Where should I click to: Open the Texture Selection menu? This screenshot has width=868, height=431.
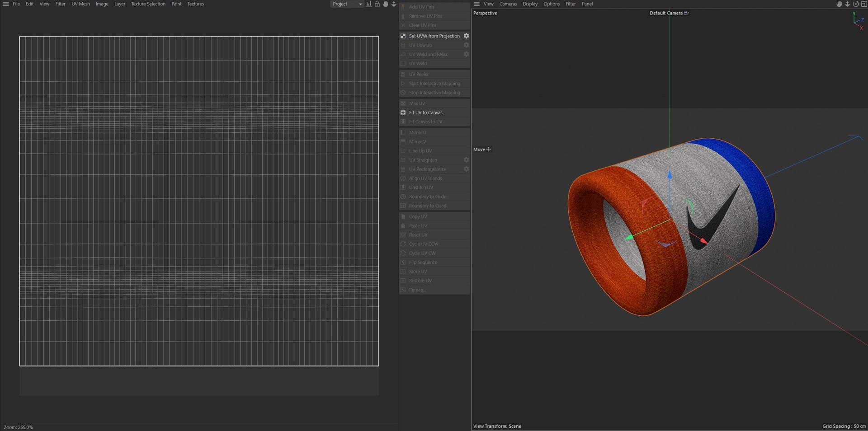pos(148,4)
